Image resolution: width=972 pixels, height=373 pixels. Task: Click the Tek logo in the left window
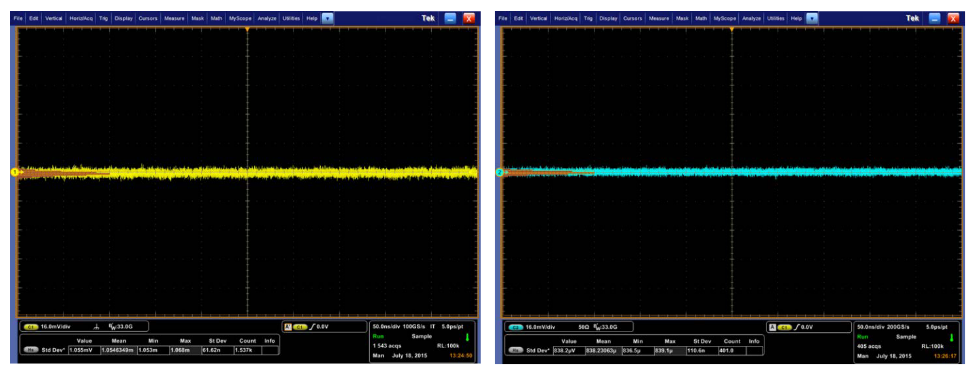coord(428,19)
